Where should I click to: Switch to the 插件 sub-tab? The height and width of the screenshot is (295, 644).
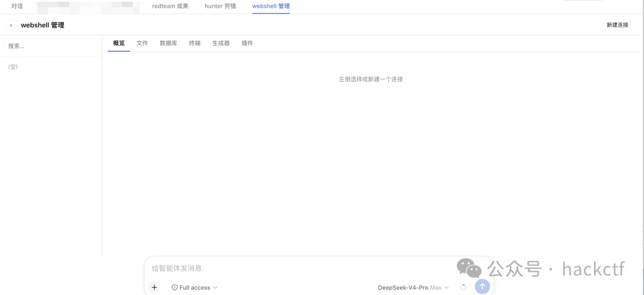247,43
